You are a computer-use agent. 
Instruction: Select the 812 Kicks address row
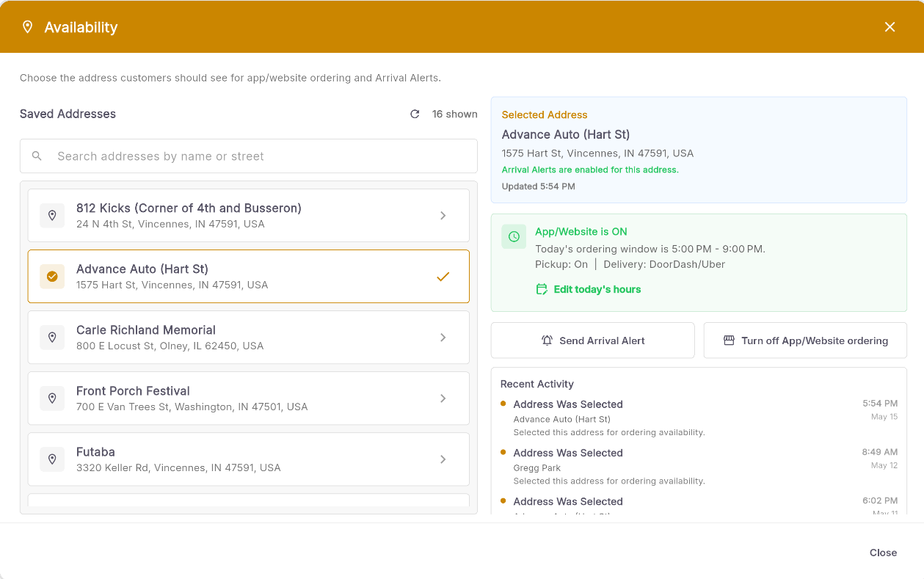(248, 216)
